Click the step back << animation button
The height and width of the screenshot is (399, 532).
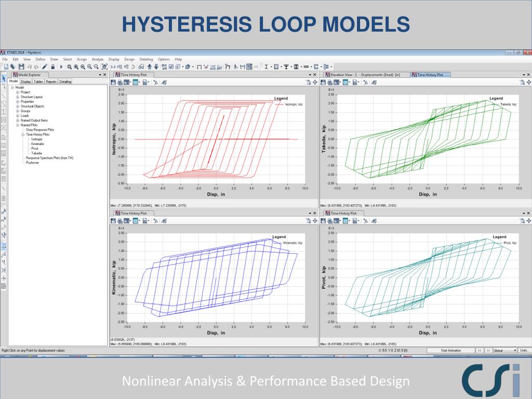pyautogui.click(x=480, y=351)
